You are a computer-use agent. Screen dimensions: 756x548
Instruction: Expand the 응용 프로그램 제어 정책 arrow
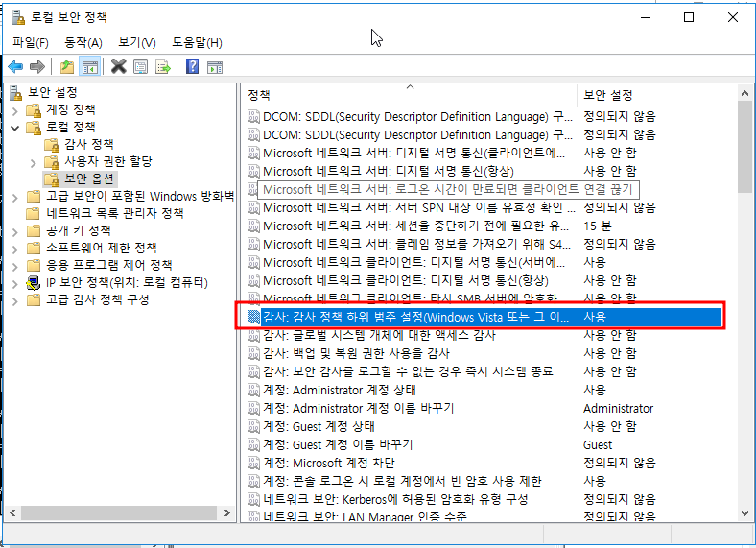pos(15,267)
